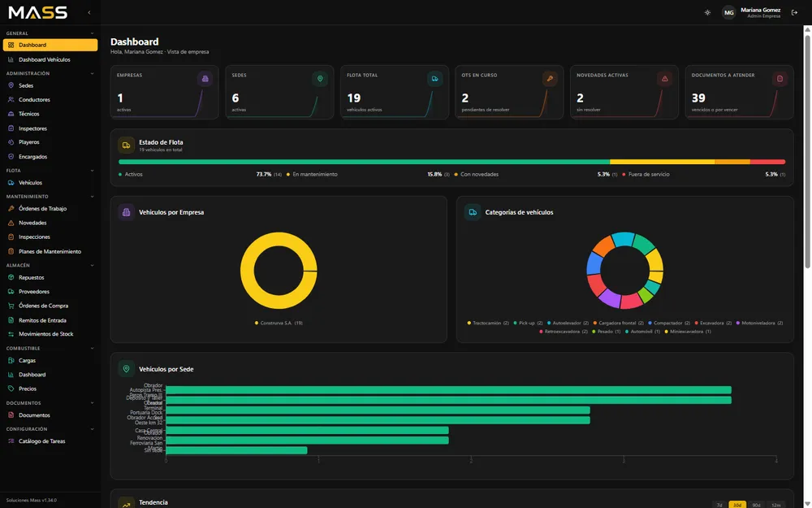
Task: Click the red Fuera de servicio bar segment
Action: click(768, 162)
